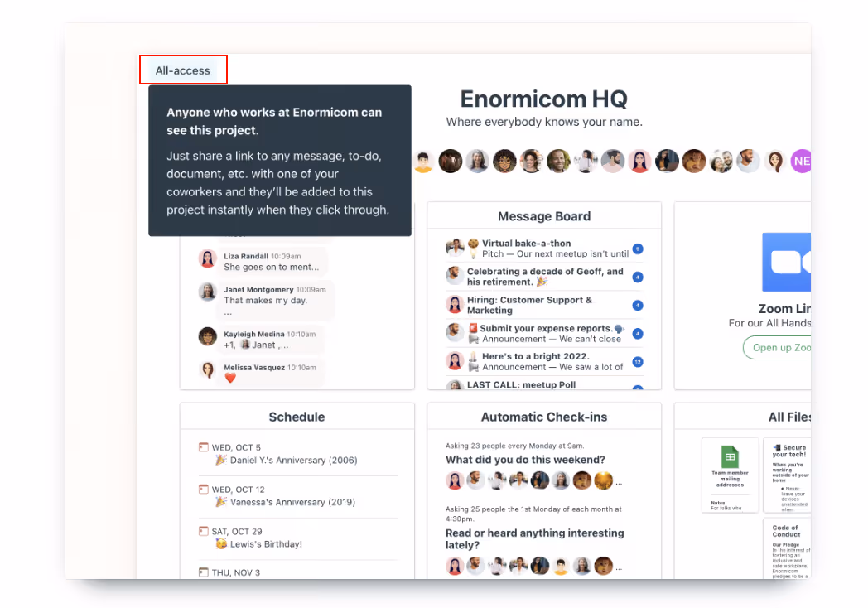Click Liza Randall's chat message She goes on

(x=272, y=267)
